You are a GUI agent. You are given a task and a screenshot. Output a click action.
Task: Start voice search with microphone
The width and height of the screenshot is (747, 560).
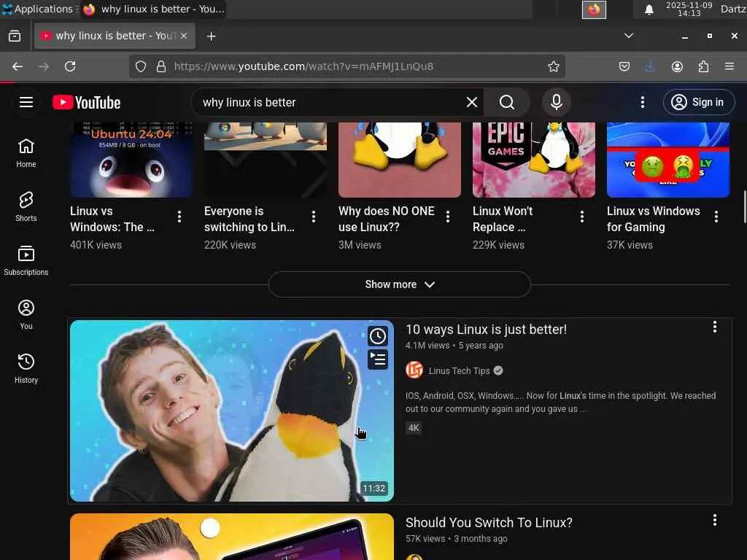[x=556, y=102]
